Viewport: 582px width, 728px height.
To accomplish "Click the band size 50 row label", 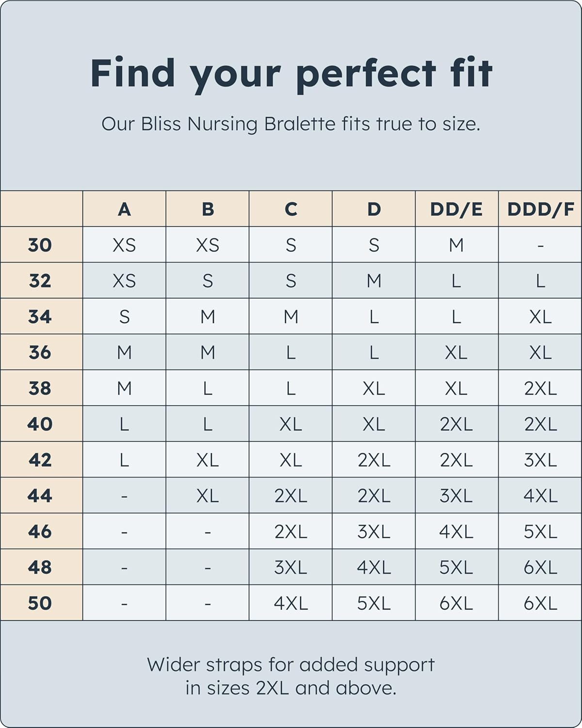I will [40, 603].
